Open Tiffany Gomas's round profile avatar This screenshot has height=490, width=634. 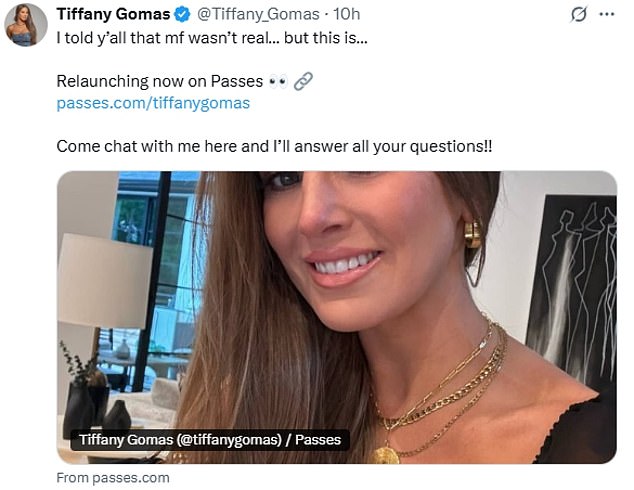[x=26, y=25]
